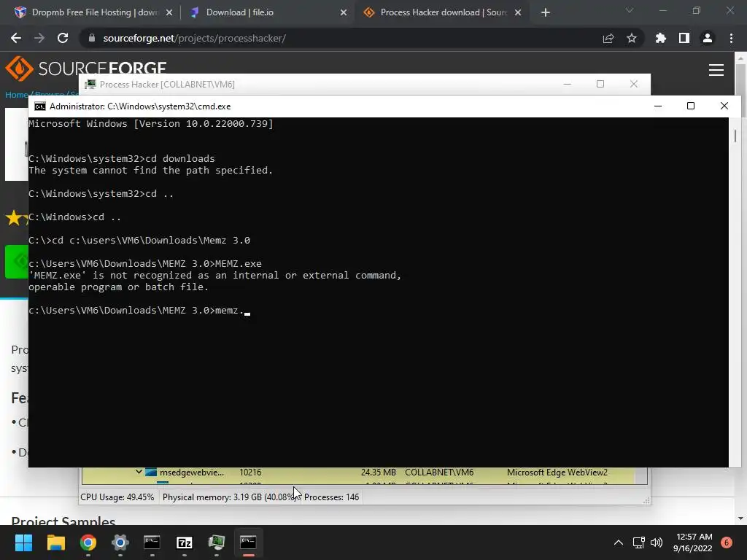Open the SourceForge hamburger menu
747x560 pixels.
click(716, 70)
